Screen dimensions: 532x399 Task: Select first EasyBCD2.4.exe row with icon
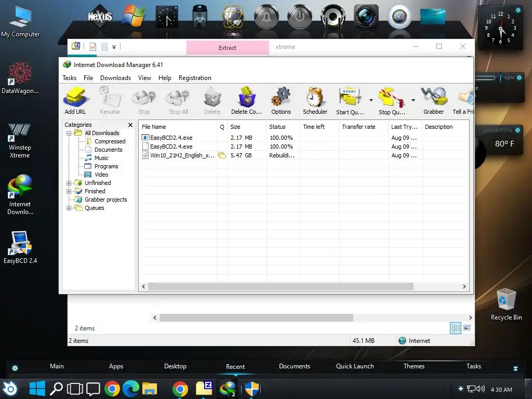tap(303, 138)
